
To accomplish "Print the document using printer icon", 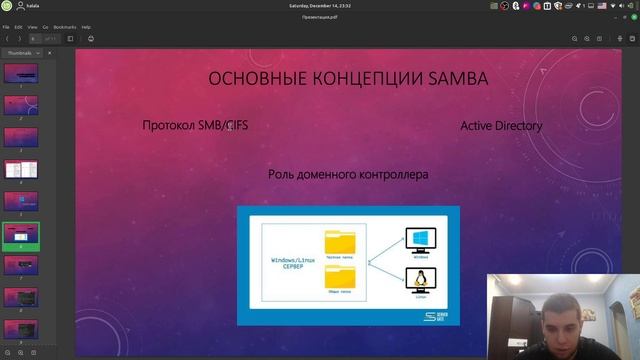I will (x=91, y=39).
